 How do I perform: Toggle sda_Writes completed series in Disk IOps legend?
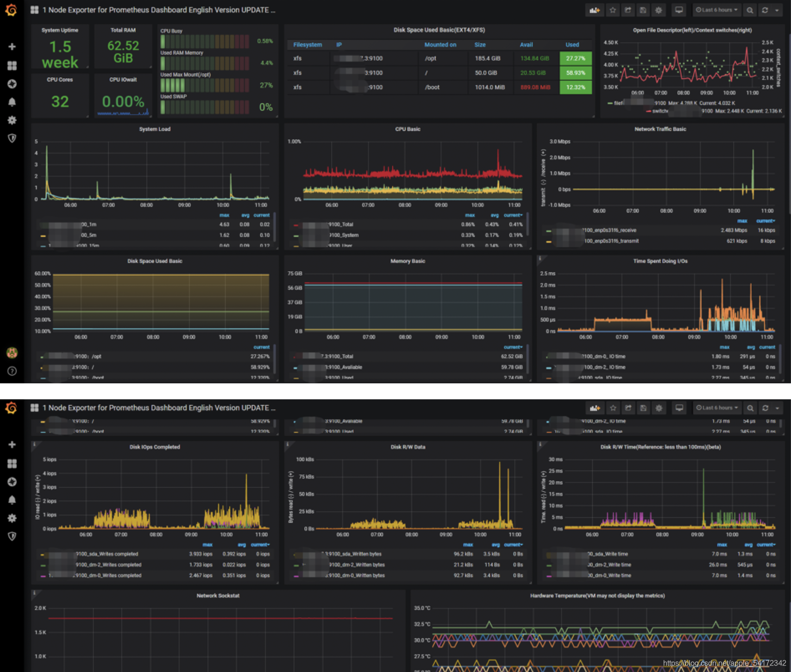click(x=107, y=554)
